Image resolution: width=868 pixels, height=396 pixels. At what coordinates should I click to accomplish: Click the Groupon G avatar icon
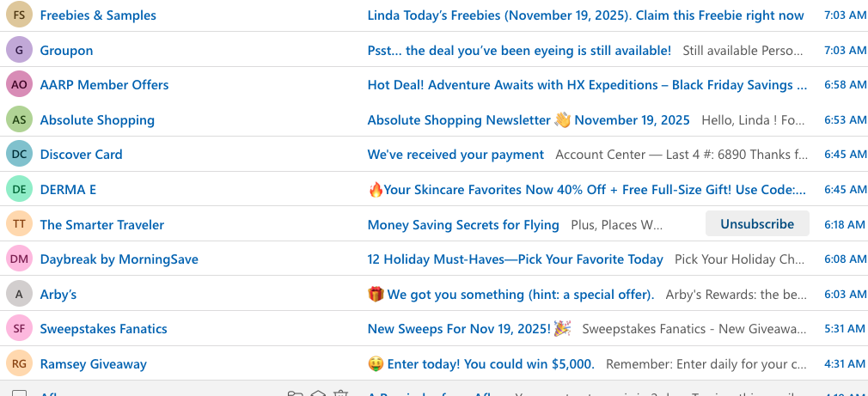(x=19, y=50)
